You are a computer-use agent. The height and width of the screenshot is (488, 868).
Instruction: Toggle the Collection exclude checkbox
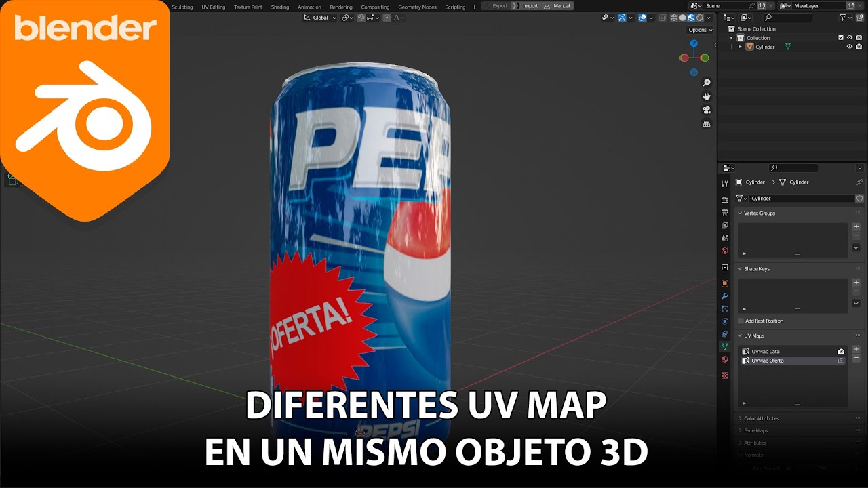click(x=841, y=38)
